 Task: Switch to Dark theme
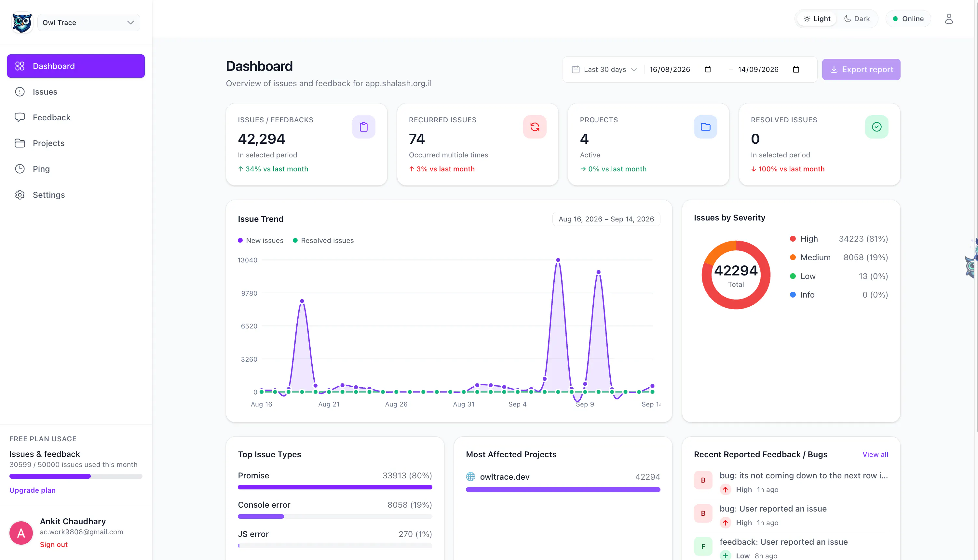pyautogui.click(x=857, y=19)
